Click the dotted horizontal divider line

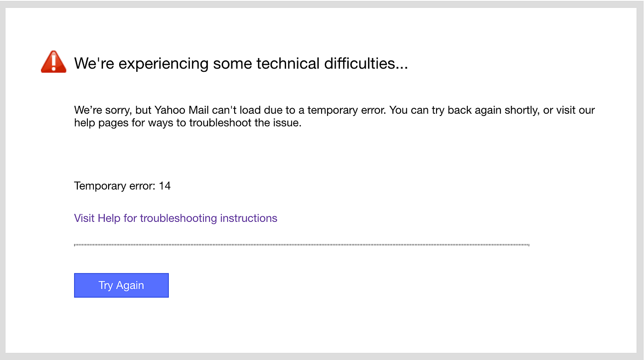pyautogui.click(x=301, y=245)
